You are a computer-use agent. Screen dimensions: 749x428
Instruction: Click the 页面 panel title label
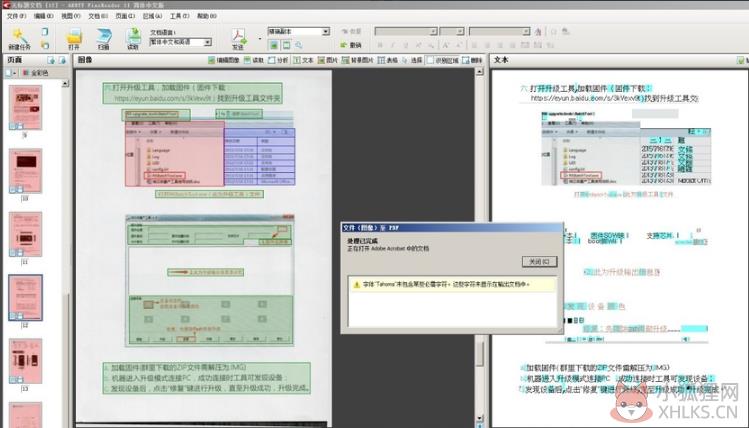[14, 60]
